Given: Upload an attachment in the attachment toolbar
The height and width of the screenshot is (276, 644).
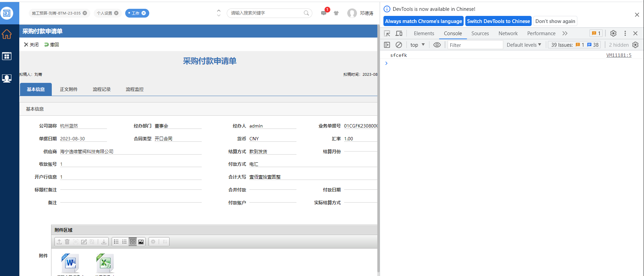Looking at the screenshot, I should coord(59,242).
